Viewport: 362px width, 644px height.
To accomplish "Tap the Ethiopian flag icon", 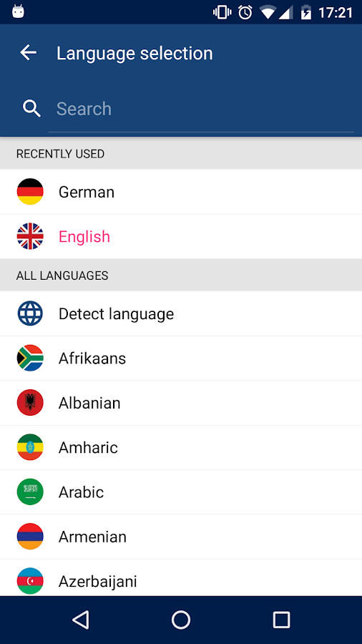I will (x=30, y=447).
